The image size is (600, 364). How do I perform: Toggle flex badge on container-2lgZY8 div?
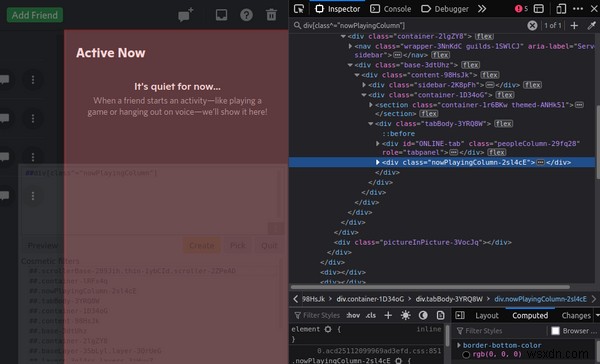tap(484, 36)
